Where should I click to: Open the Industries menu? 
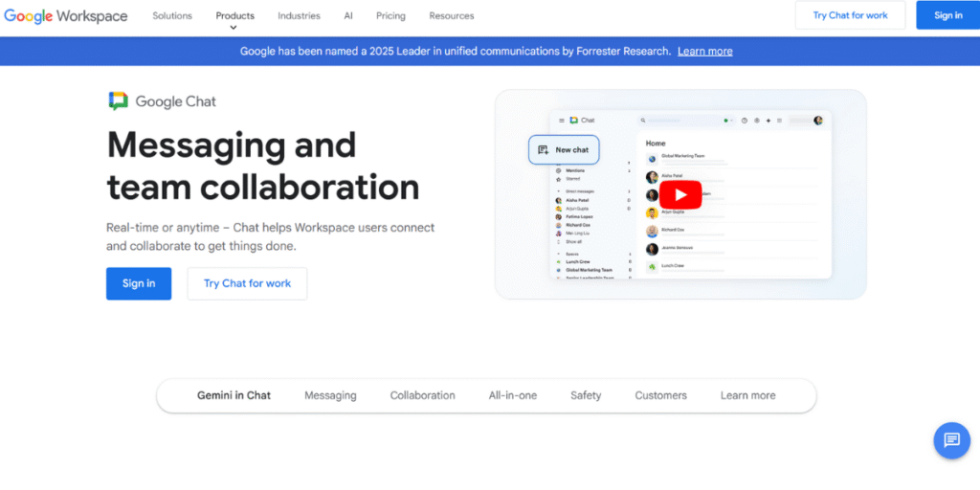[299, 15]
